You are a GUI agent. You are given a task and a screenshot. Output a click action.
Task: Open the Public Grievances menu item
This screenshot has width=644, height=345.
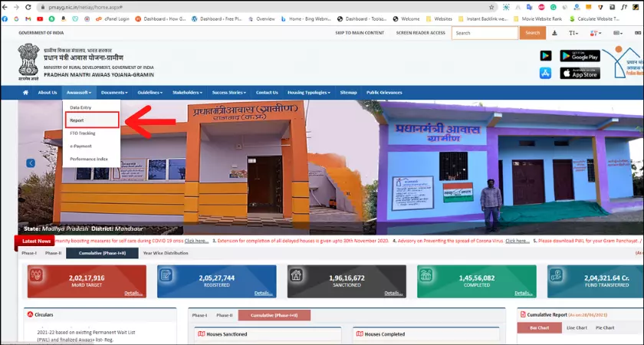coord(384,93)
